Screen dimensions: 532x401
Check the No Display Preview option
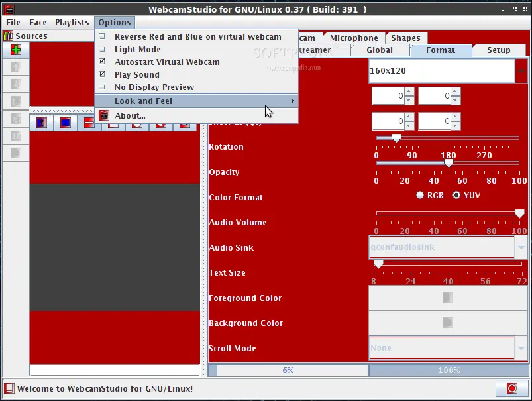(x=102, y=87)
